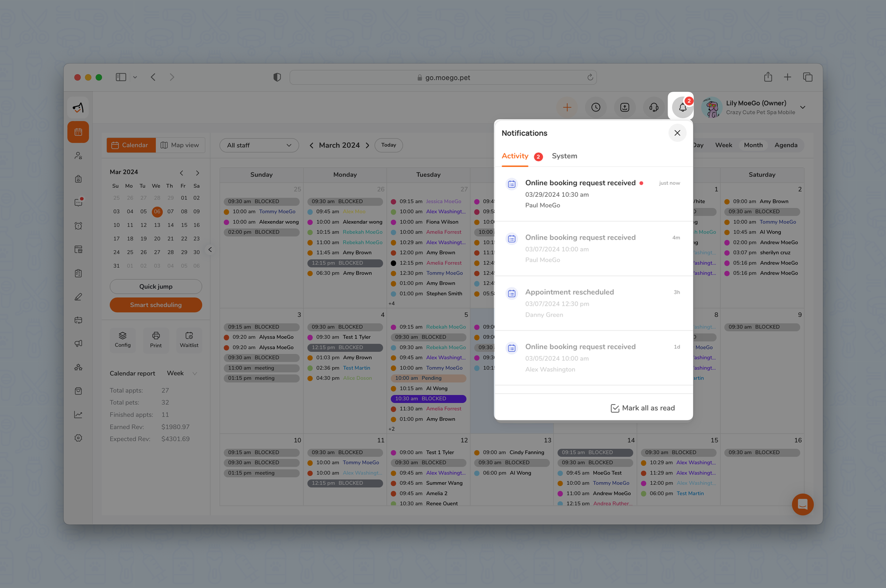Open Config layers icon

click(x=123, y=339)
